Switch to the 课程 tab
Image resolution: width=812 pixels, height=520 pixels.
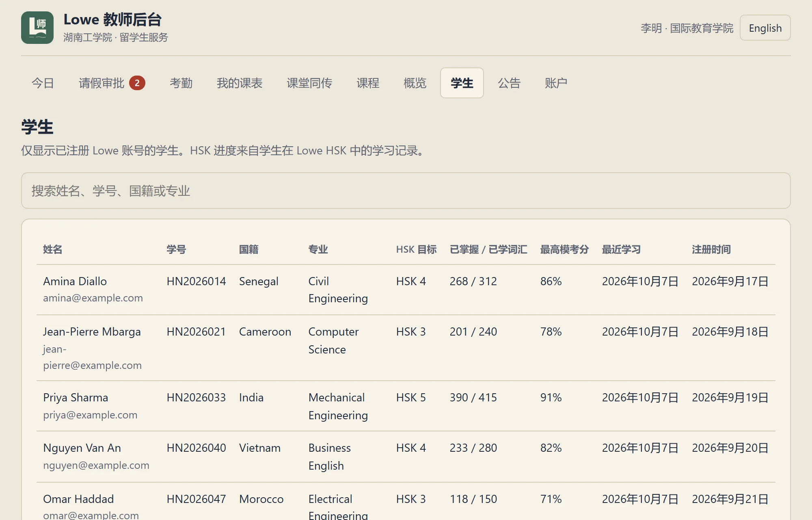tap(368, 83)
